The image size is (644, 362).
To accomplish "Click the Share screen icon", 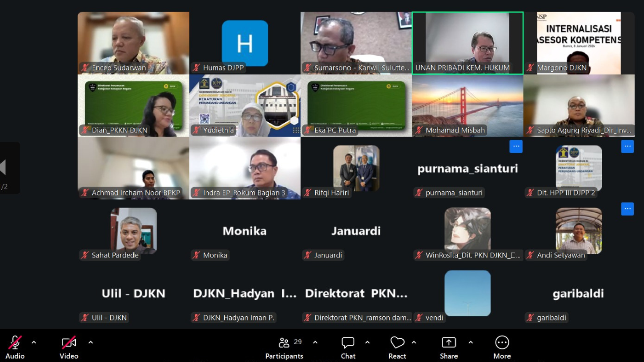I will click(x=448, y=343).
